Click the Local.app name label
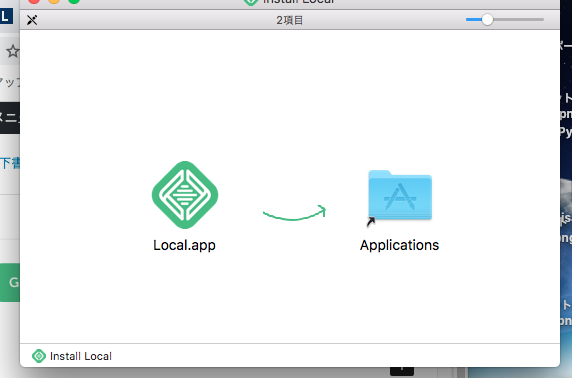572x378 pixels. 185,245
